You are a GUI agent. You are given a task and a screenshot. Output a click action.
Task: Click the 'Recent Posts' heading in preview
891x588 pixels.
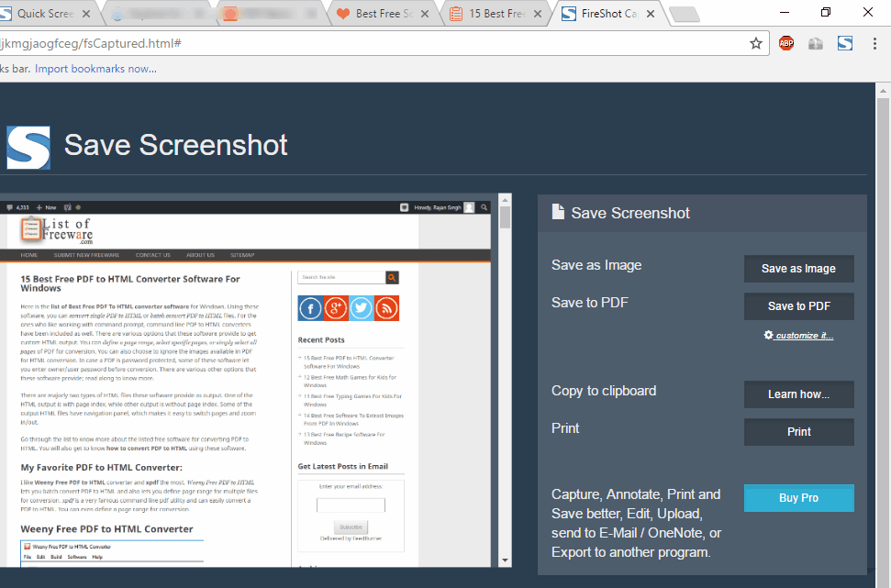tap(321, 339)
